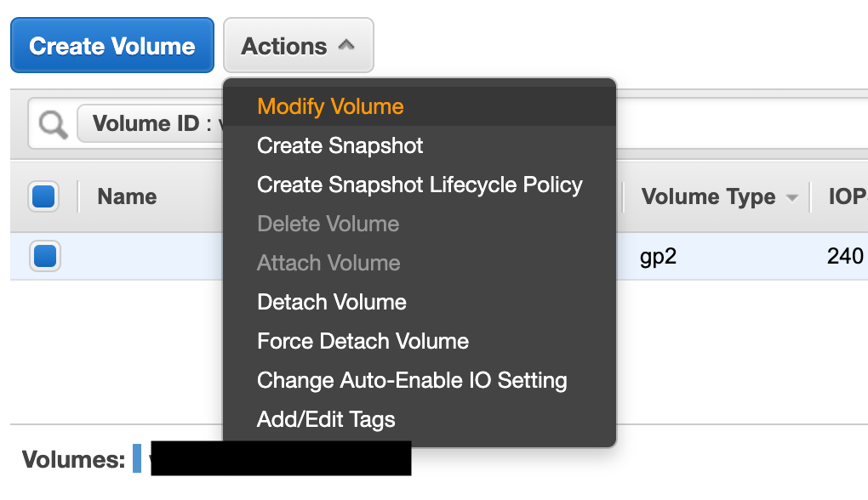Viewport: 868px width, 500px height.
Task: Click the Name column header
Action: (127, 197)
